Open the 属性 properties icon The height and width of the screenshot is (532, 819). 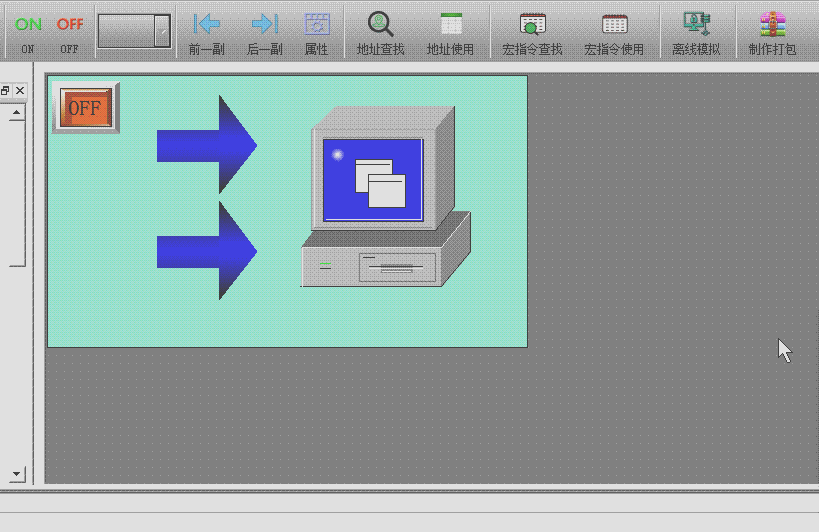pyautogui.click(x=317, y=31)
